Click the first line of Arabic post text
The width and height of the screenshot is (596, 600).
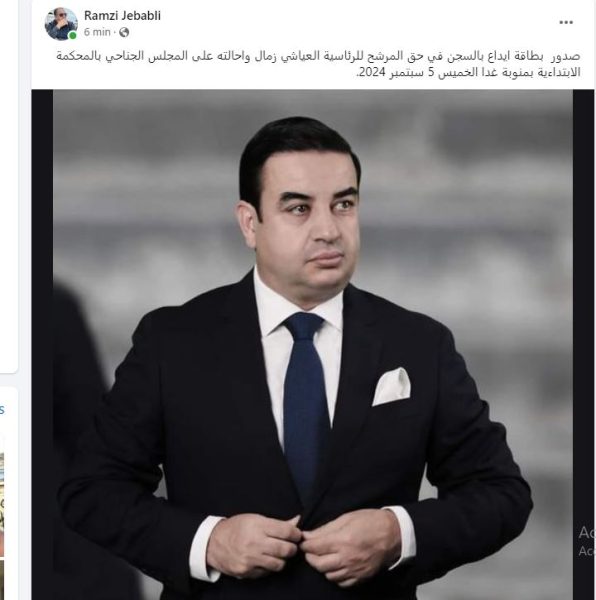pos(318,56)
